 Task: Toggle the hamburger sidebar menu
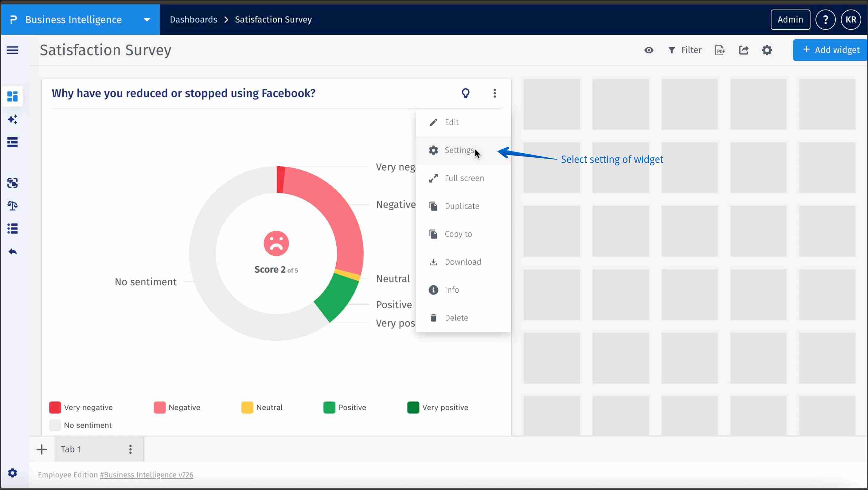(x=13, y=50)
